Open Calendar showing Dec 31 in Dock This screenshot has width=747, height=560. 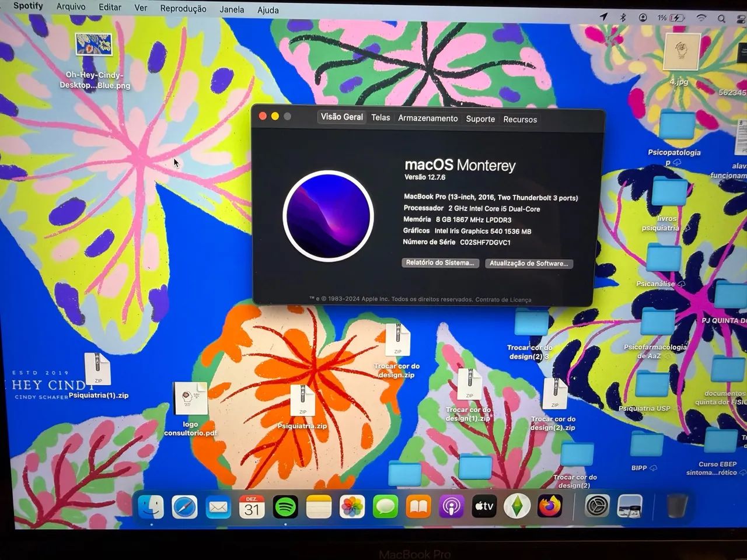click(x=252, y=507)
